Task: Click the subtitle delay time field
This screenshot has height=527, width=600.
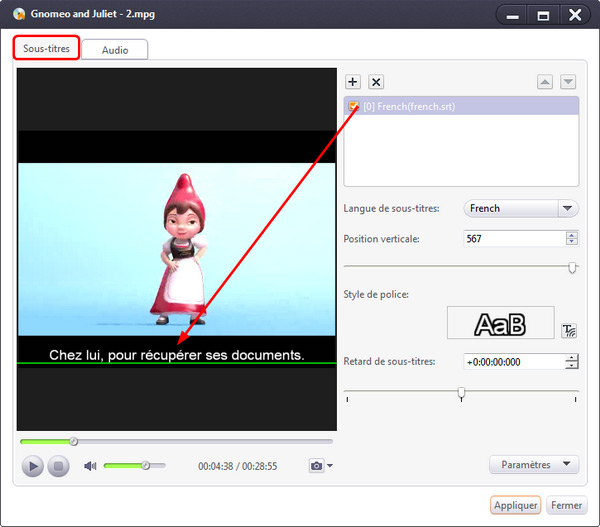Action: (x=514, y=362)
